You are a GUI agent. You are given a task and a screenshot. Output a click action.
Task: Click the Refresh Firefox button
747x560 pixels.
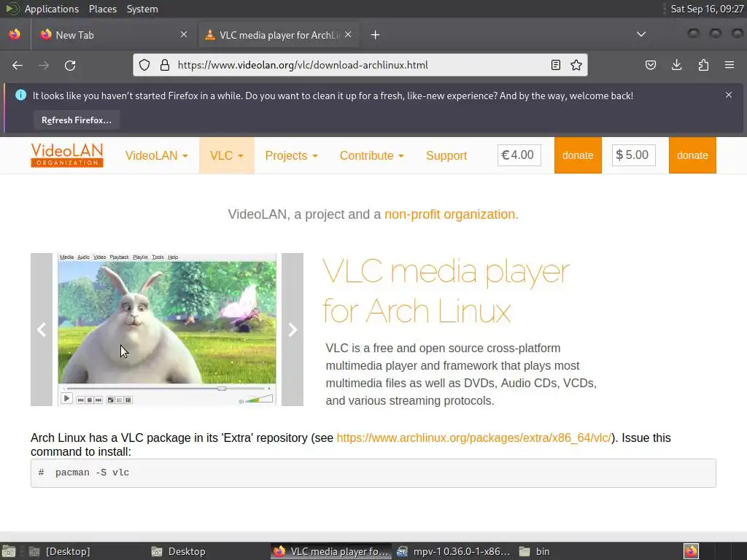click(x=77, y=120)
